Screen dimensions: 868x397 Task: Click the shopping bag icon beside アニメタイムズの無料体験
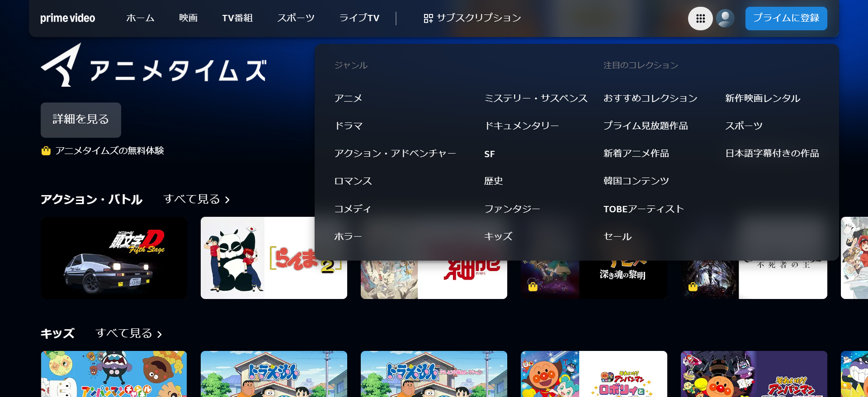click(x=46, y=151)
